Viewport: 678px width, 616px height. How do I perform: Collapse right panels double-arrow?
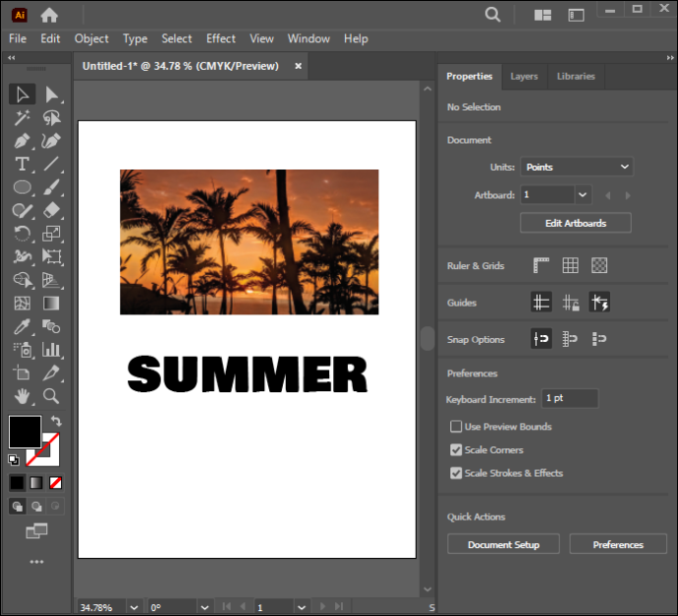tap(670, 58)
